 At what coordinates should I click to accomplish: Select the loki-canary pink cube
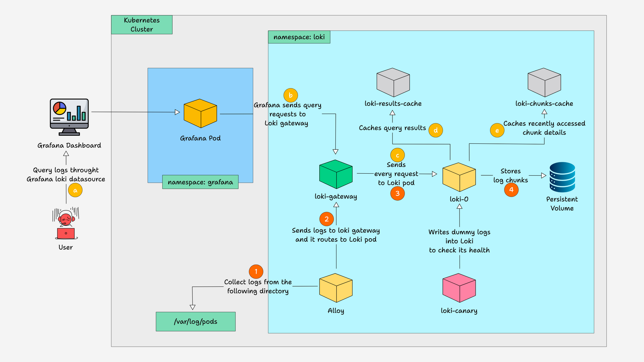click(459, 288)
